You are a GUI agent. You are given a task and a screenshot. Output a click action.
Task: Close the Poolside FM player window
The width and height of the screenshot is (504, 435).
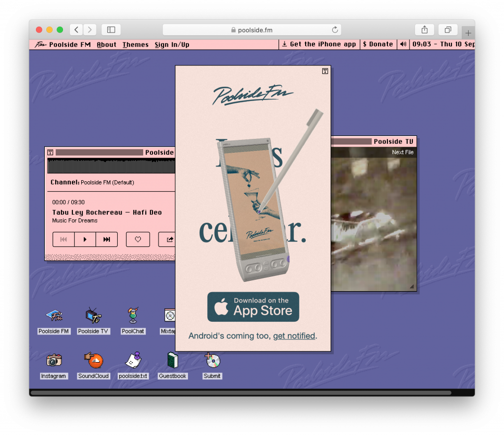pos(51,153)
